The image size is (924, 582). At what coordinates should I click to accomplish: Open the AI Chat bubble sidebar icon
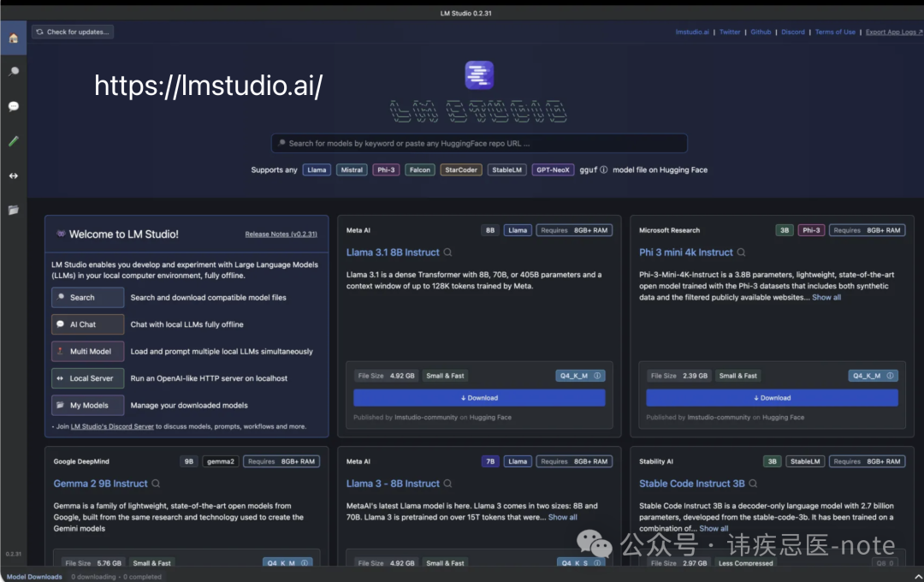[14, 106]
